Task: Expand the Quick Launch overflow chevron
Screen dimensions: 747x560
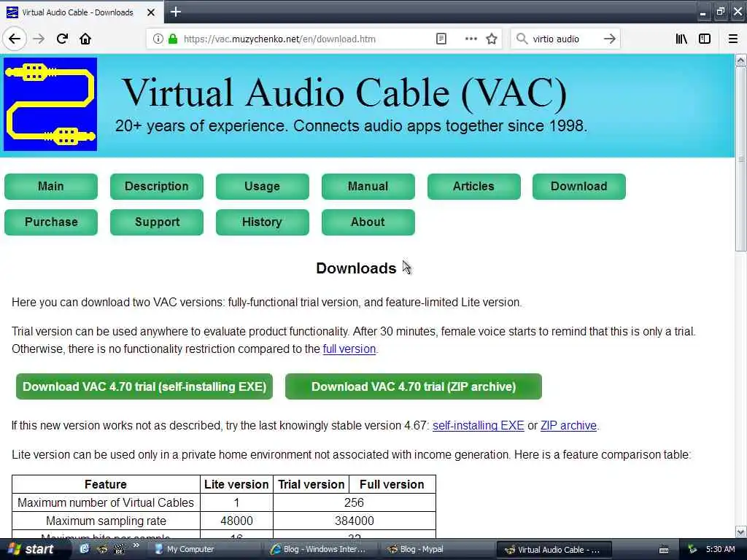Action: coord(136,545)
